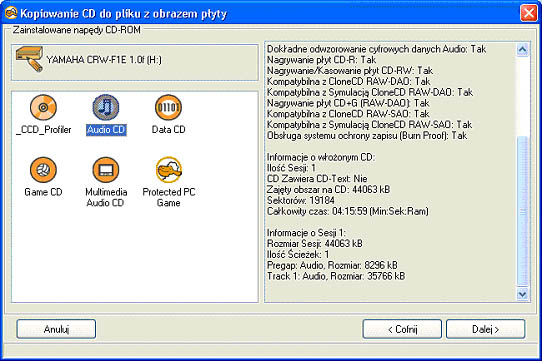Proceed with the Dalej button
The height and width of the screenshot is (362, 542).
coord(486,329)
